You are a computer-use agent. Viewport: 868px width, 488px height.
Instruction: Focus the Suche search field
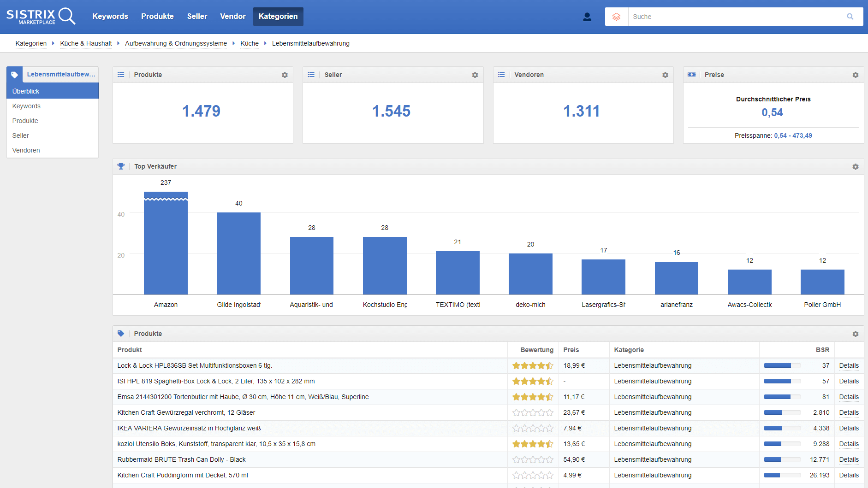coord(733,17)
